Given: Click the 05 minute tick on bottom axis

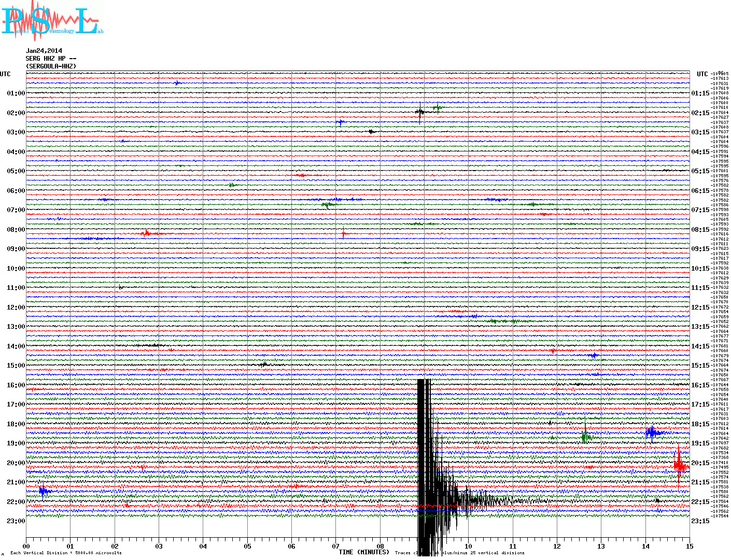Looking at the screenshot, I should [248, 546].
